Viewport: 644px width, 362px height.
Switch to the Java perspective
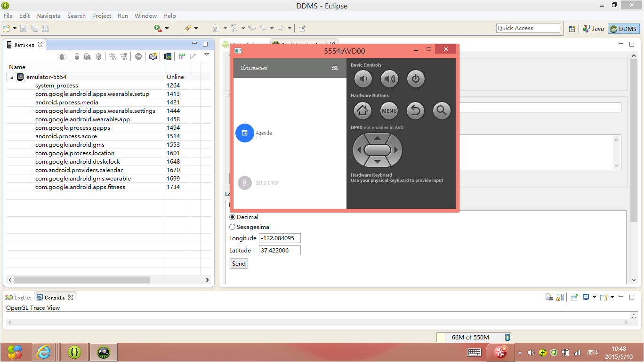pos(593,29)
